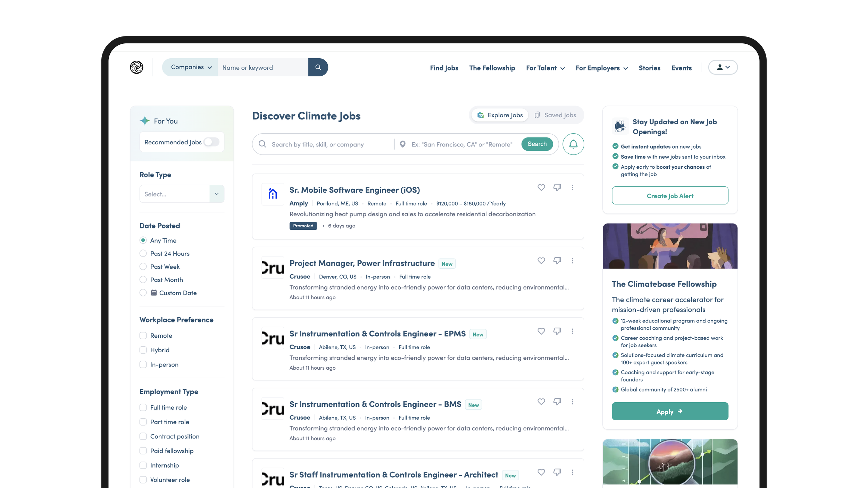Heart the Project Manager, Power Infrastructure job
The width and height of the screenshot is (868, 488).
541,261
